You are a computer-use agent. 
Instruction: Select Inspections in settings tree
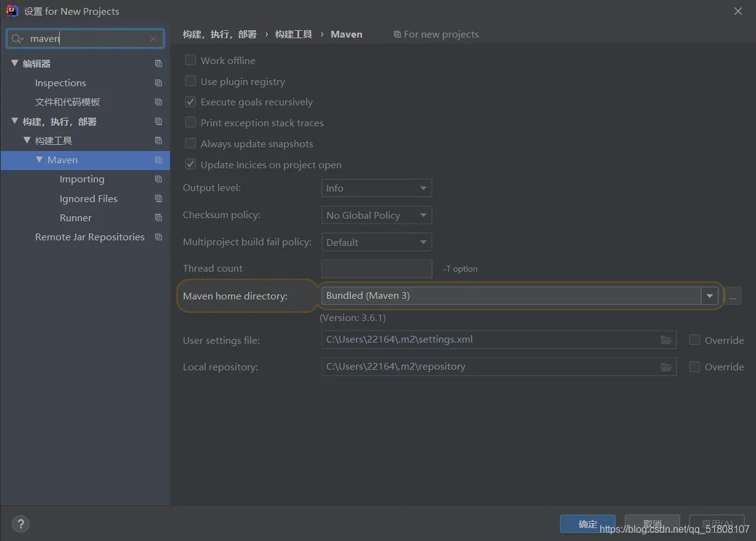click(60, 83)
